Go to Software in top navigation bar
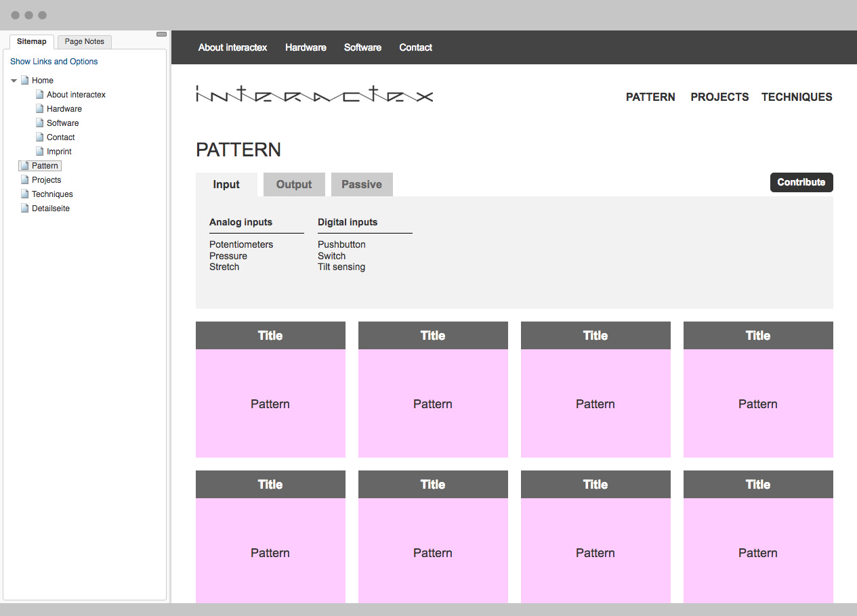Image resolution: width=857 pixels, height=616 pixels. pos(362,47)
